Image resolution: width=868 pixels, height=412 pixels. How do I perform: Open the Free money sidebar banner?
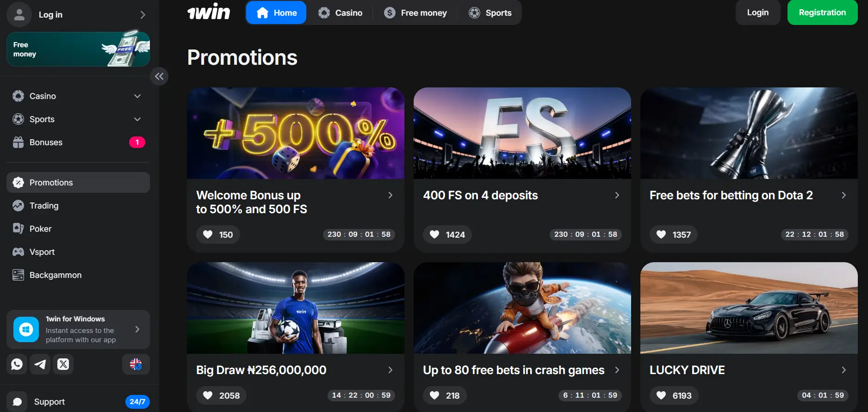pyautogui.click(x=78, y=49)
